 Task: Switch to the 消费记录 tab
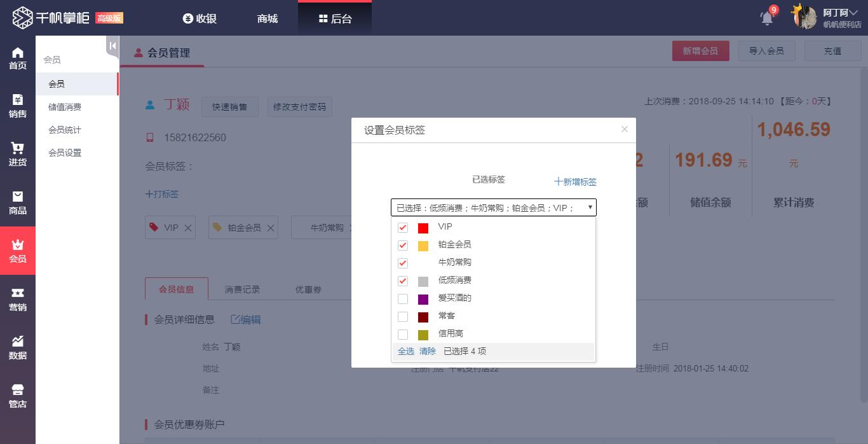click(x=242, y=289)
